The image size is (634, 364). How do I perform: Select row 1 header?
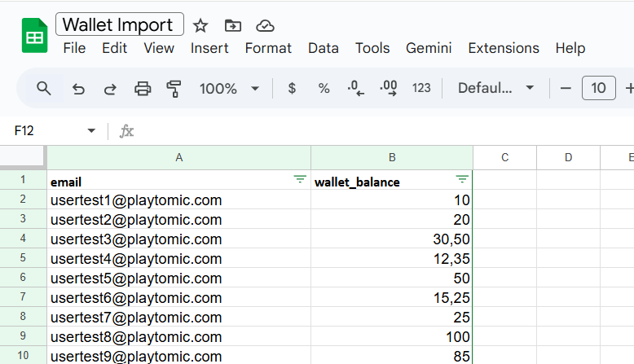tap(23, 180)
